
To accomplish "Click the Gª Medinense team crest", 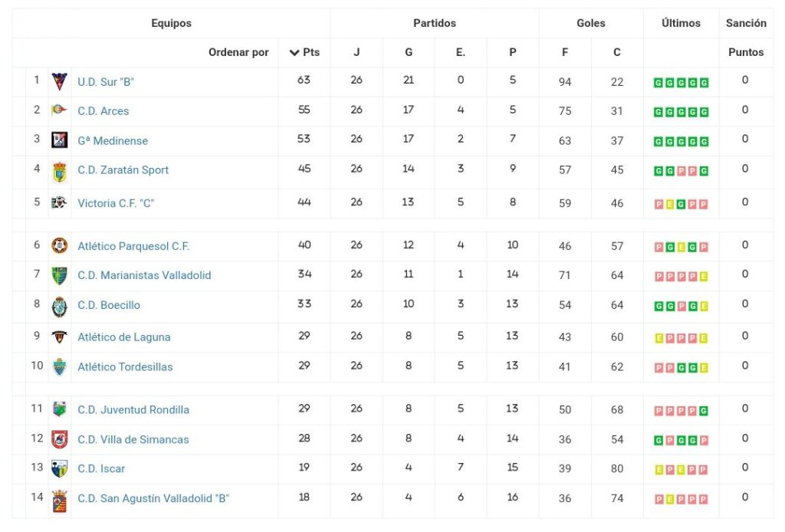I will tap(59, 140).
